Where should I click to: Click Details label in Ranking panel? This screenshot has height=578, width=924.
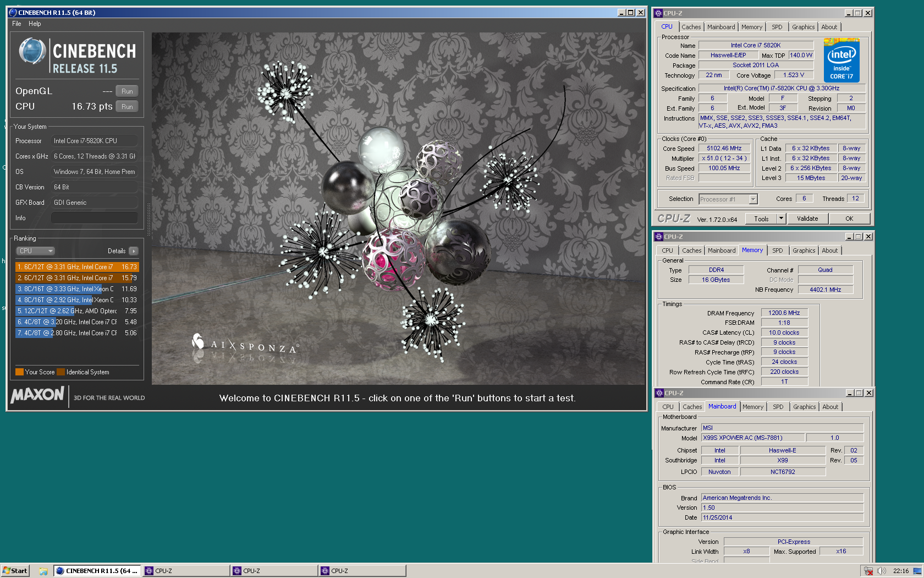coord(117,251)
